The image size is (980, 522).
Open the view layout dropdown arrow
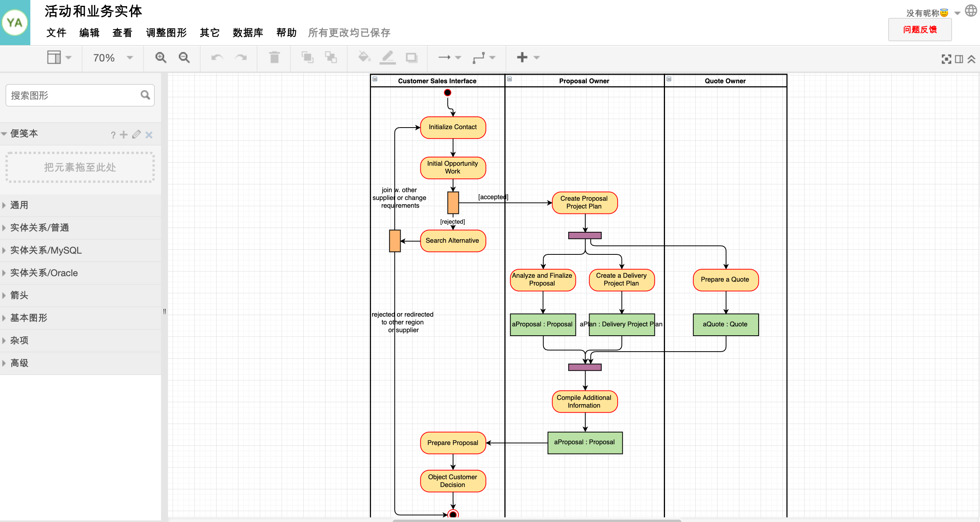click(x=69, y=58)
